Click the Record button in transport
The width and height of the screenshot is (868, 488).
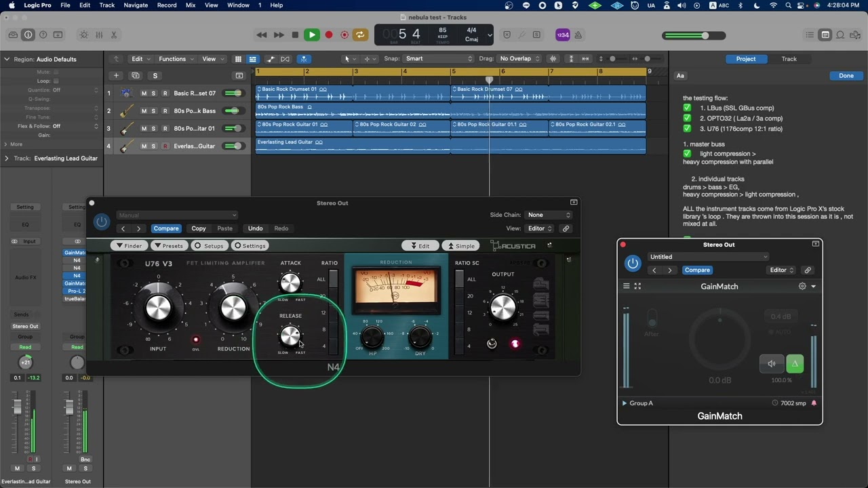(x=329, y=35)
